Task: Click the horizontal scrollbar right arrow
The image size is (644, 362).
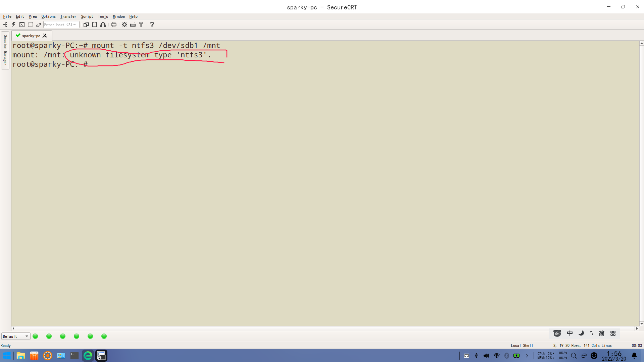Action: (x=637, y=328)
